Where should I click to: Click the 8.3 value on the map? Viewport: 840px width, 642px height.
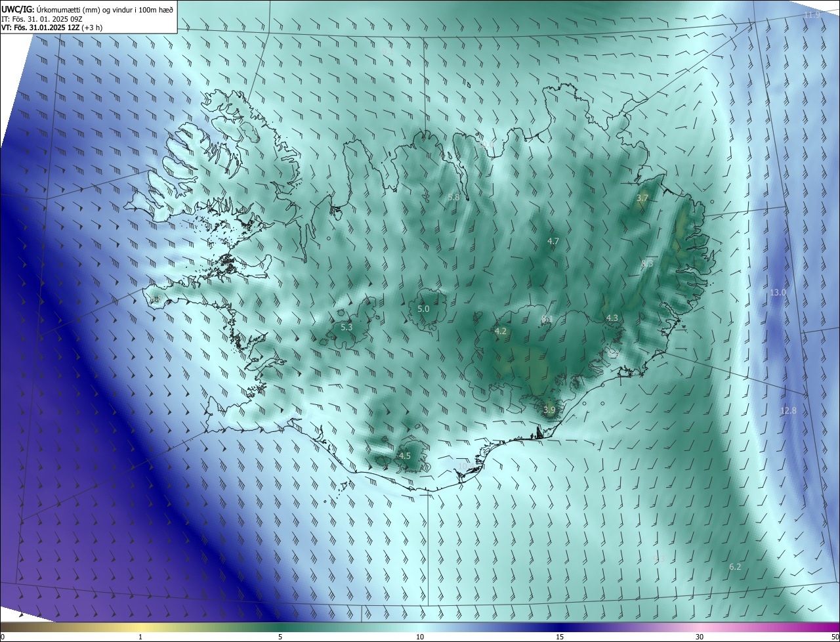click(647, 263)
